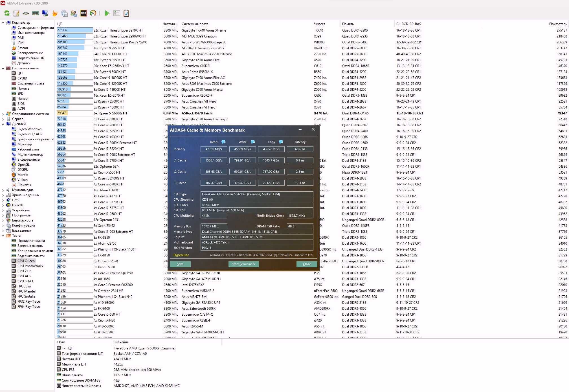Select Mantle in the sidebar tree

tap(23, 175)
